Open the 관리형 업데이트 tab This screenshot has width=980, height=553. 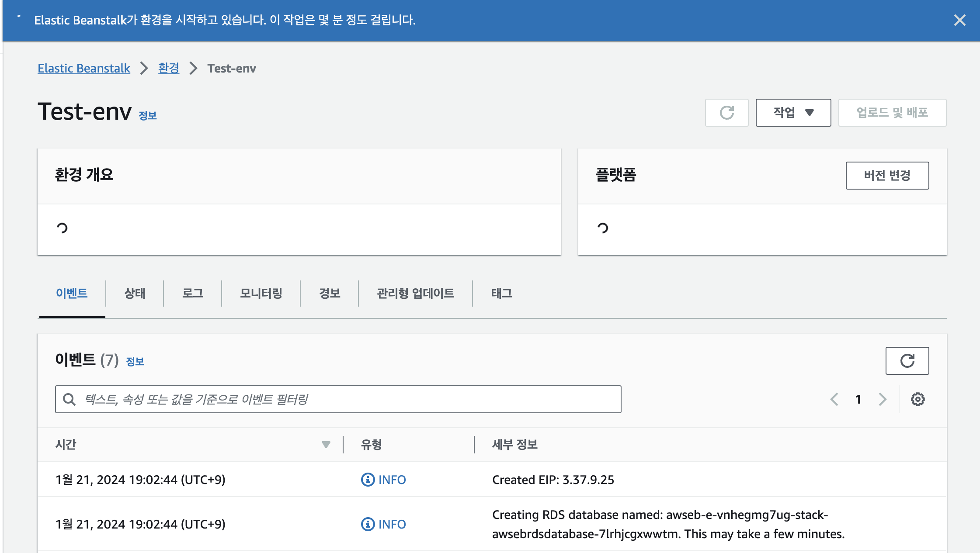click(415, 293)
